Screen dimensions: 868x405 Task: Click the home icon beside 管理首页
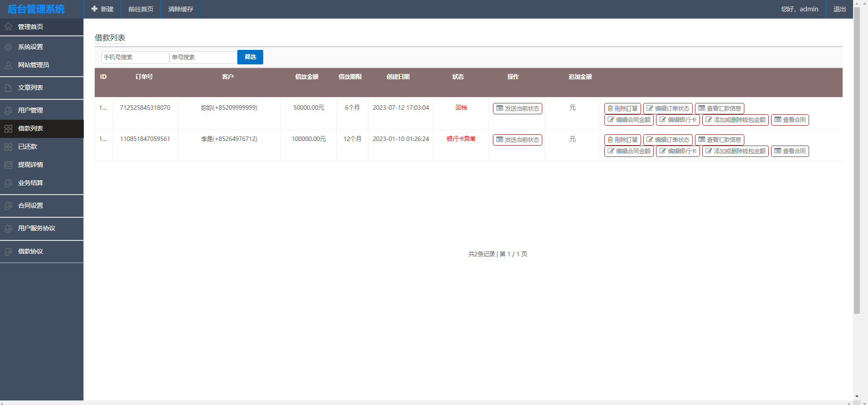pyautogui.click(x=9, y=27)
